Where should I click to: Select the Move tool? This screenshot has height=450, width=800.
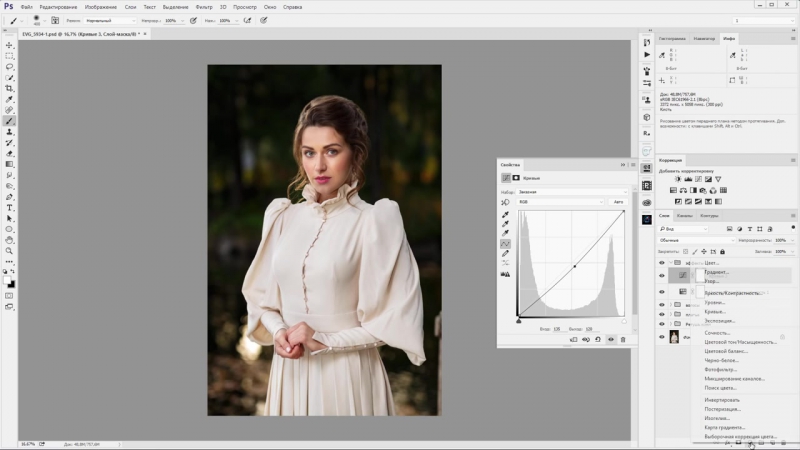pyautogui.click(x=9, y=45)
